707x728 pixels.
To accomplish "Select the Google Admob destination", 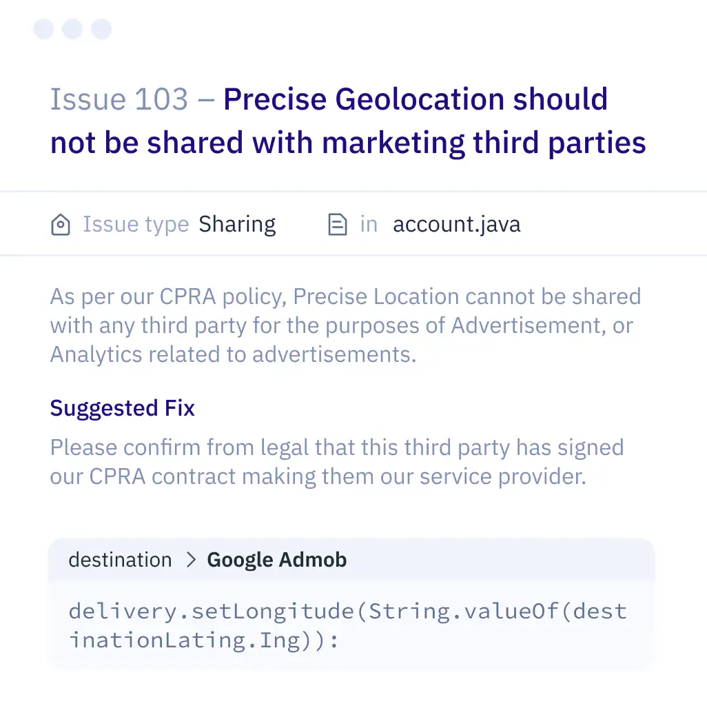I will tap(276, 560).
